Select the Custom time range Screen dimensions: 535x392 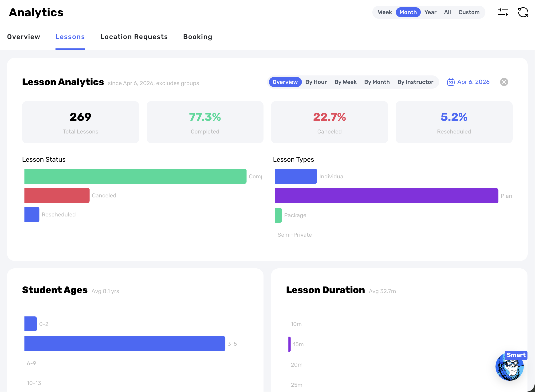[x=469, y=12]
